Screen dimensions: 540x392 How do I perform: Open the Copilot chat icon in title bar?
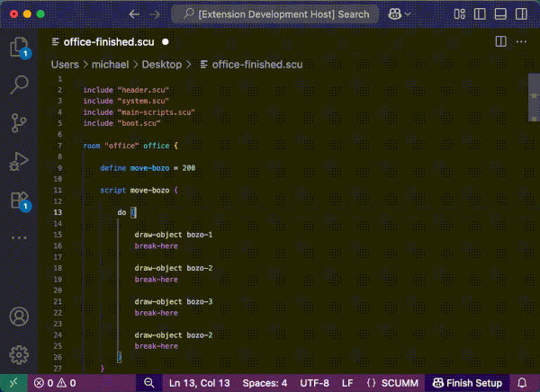click(x=395, y=14)
